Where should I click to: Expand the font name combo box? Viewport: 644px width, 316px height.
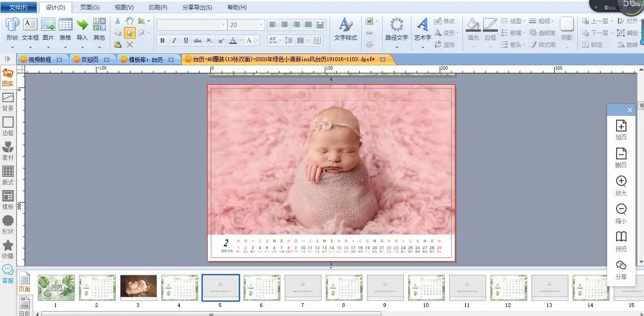223,25
